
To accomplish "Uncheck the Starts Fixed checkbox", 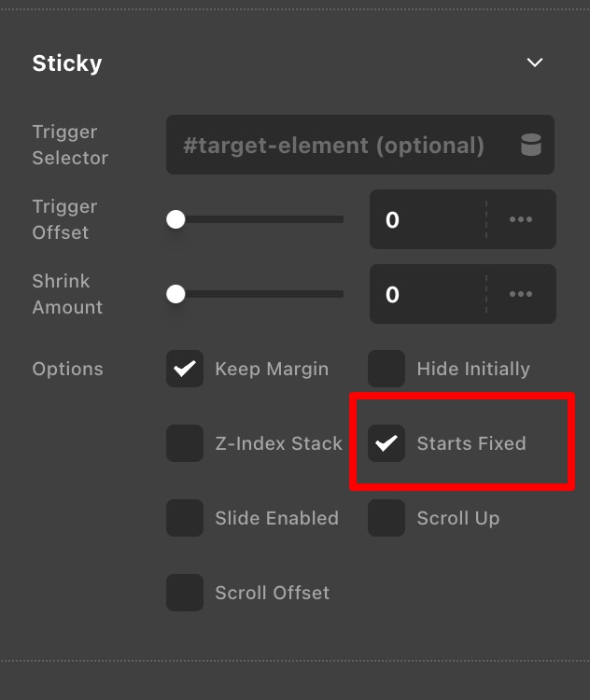I will click(x=386, y=443).
